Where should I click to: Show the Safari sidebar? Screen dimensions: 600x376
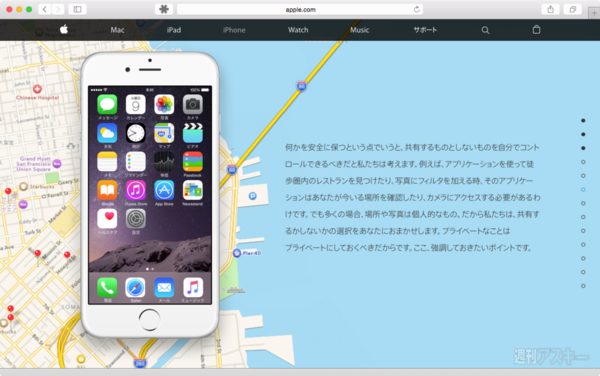pyautogui.click(x=77, y=9)
